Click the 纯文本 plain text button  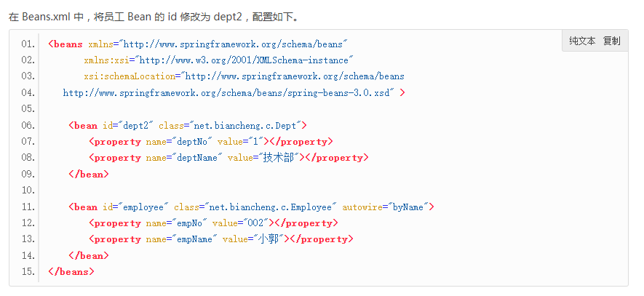click(x=582, y=41)
